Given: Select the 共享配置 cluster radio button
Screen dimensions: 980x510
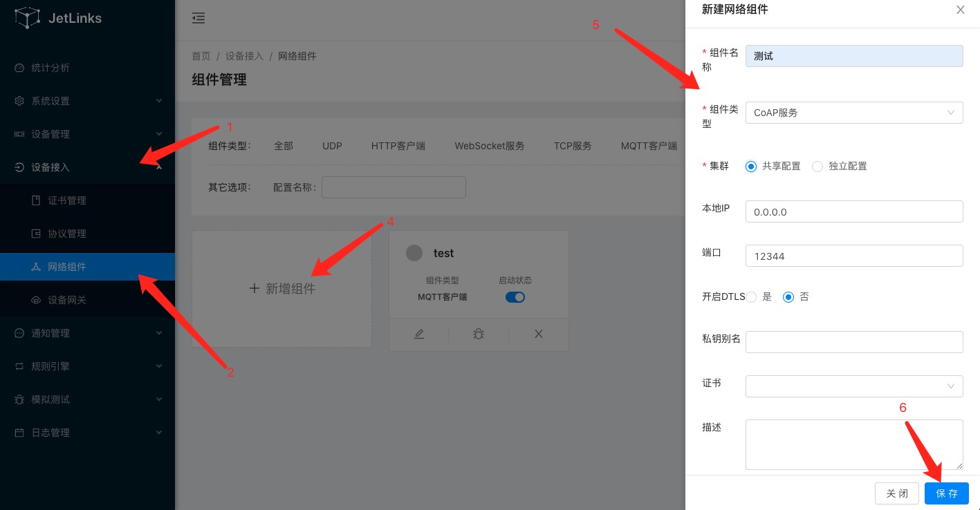Looking at the screenshot, I should pyautogui.click(x=751, y=166).
